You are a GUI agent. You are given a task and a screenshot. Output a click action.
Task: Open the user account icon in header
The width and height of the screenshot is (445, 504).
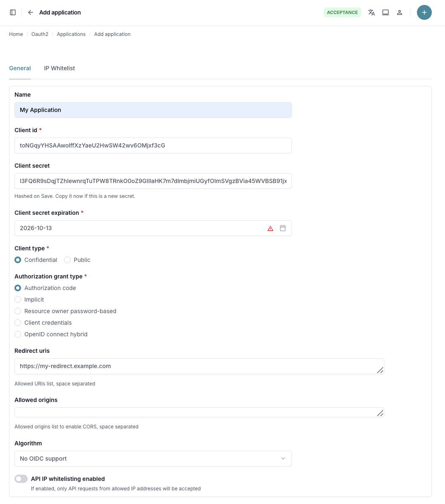coord(400,12)
